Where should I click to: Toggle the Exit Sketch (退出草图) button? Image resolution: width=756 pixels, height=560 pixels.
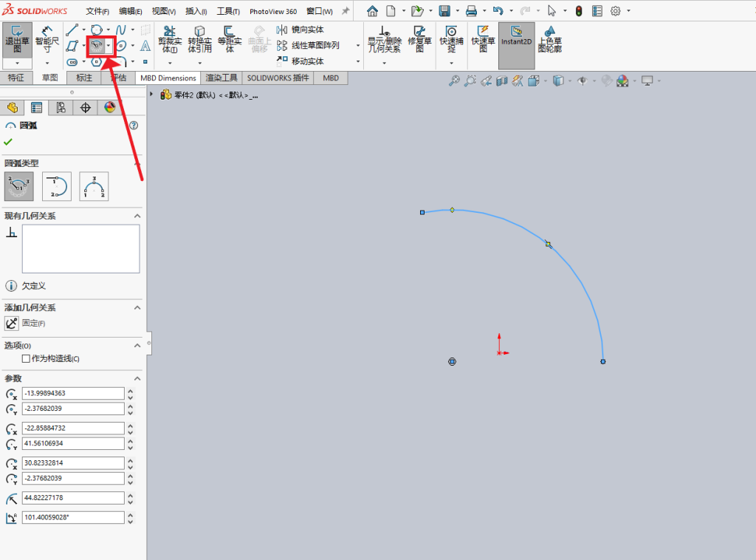pyautogui.click(x=18, y=40)
